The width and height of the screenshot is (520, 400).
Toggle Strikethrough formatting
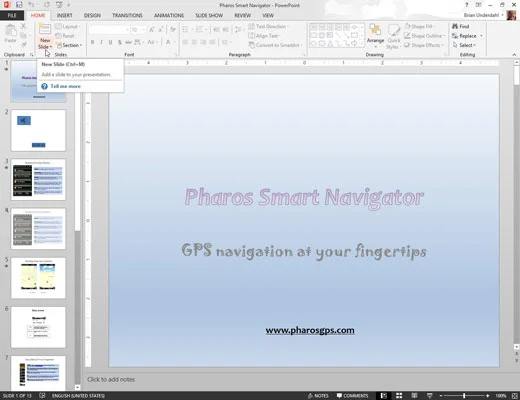[128, 42]
